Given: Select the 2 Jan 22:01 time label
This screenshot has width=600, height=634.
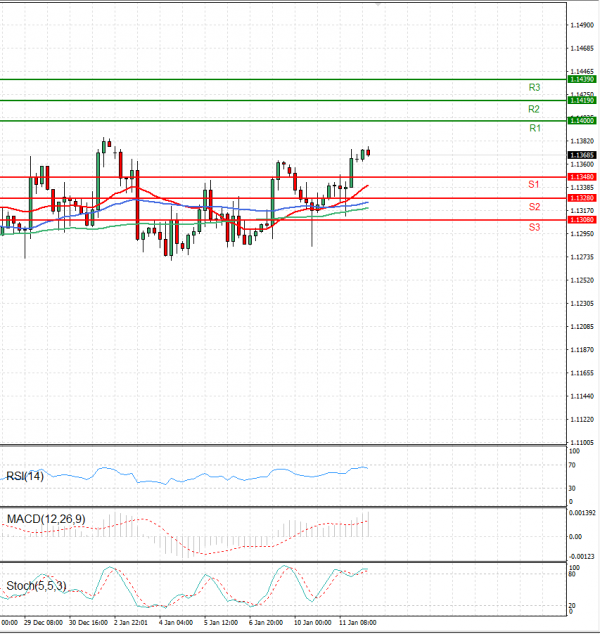Looking at the screenshot, I should (x=131, y=623).
